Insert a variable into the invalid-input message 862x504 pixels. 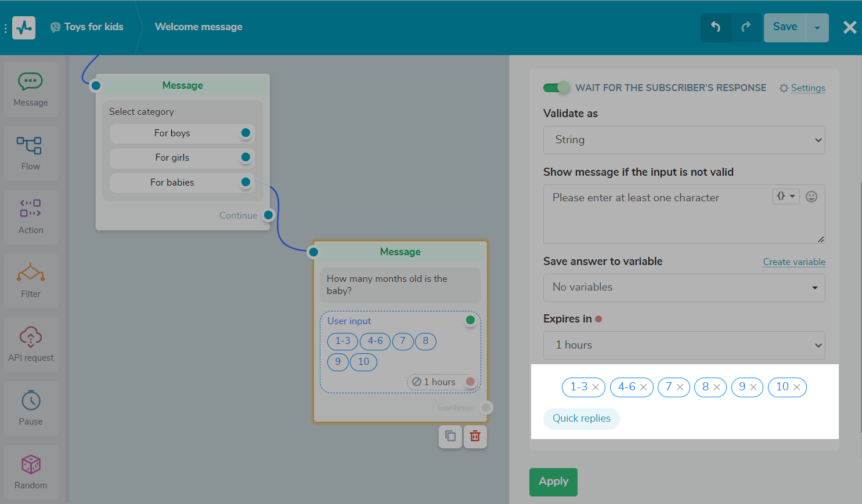786,197
